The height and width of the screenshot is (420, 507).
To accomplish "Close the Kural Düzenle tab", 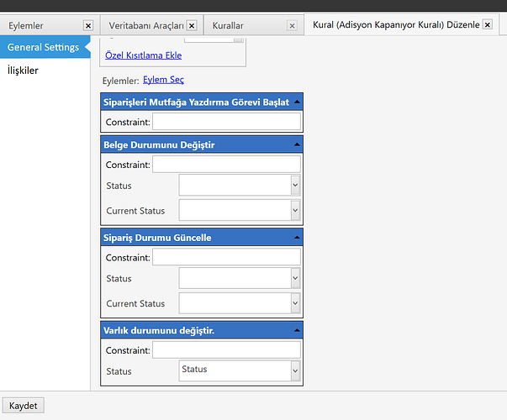I will pyautogui.click(x=488, y=25).
